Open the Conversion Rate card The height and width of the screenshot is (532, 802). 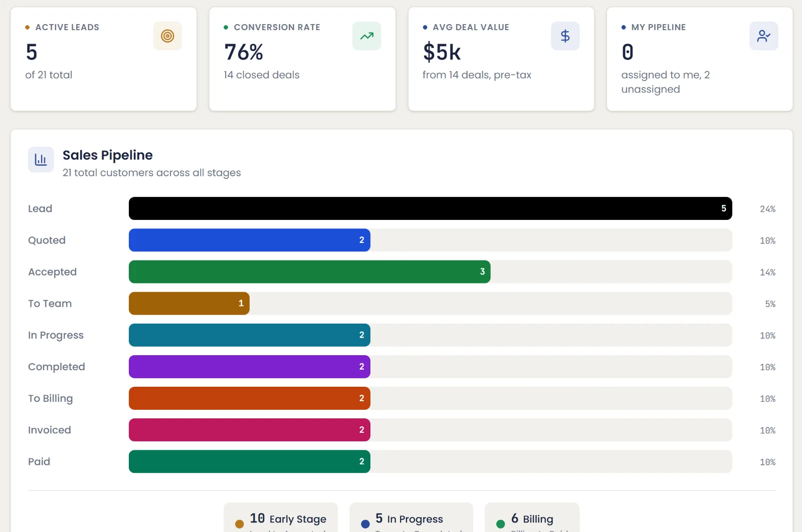302,59
